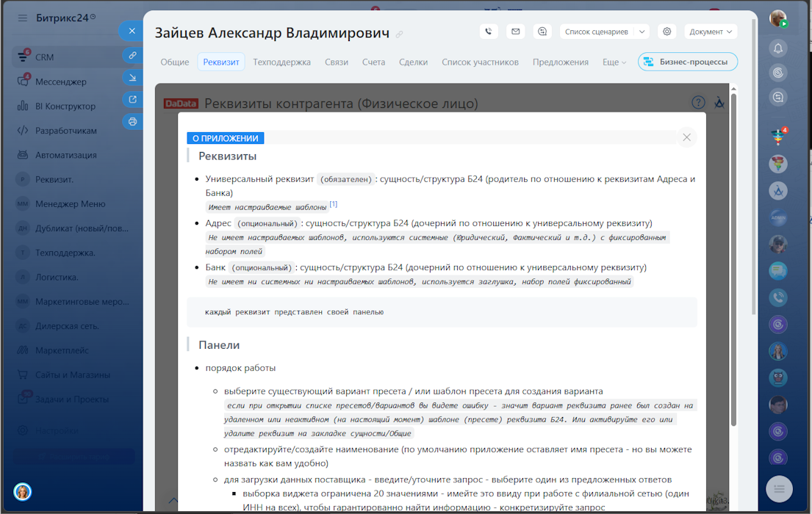
Task: Open Разработчикам sidebar item
Action: [x=65, y=131]
